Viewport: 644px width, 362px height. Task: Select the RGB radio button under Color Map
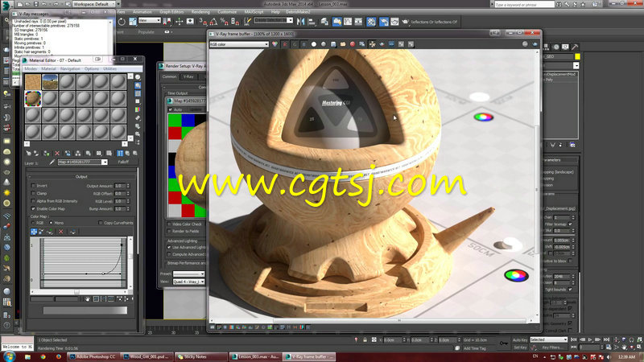(x=33, y=223)
